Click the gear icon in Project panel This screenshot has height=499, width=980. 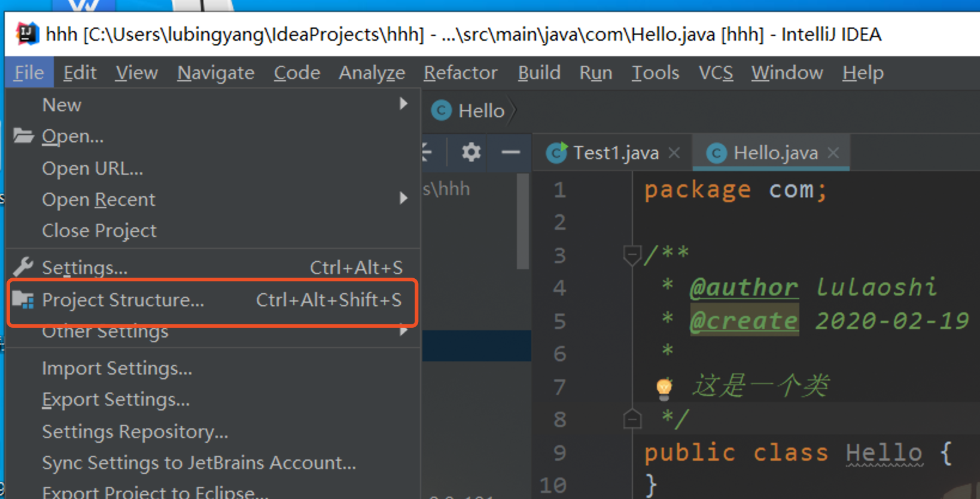471,153
